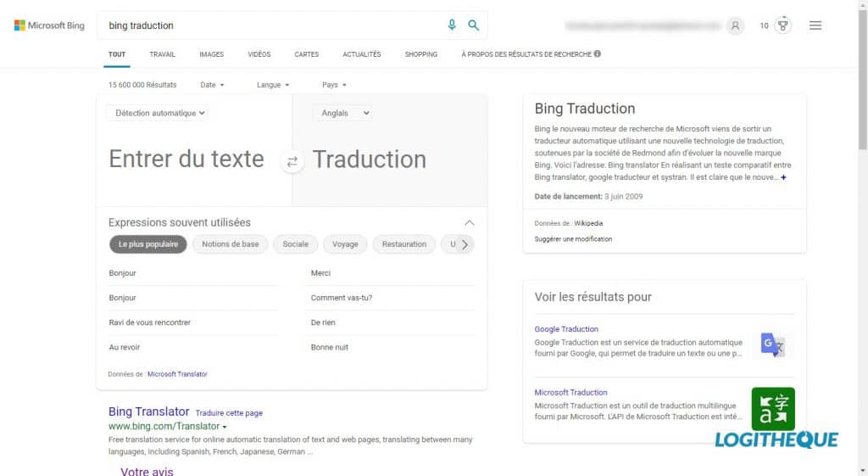The image size is (868, 476).
Task: Switch to the 'Actualités' tab
Action: point(362,54)
